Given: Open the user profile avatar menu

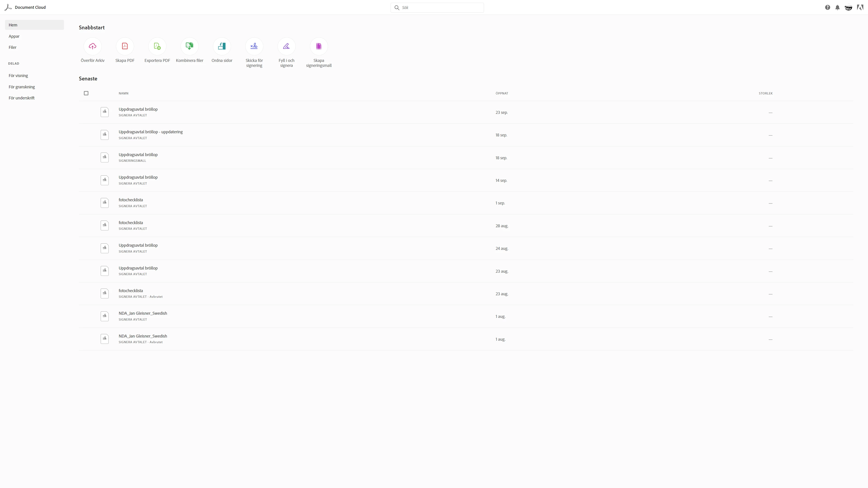Looking at the screenshot, I should pyautogui.click(x=849, y=7).
